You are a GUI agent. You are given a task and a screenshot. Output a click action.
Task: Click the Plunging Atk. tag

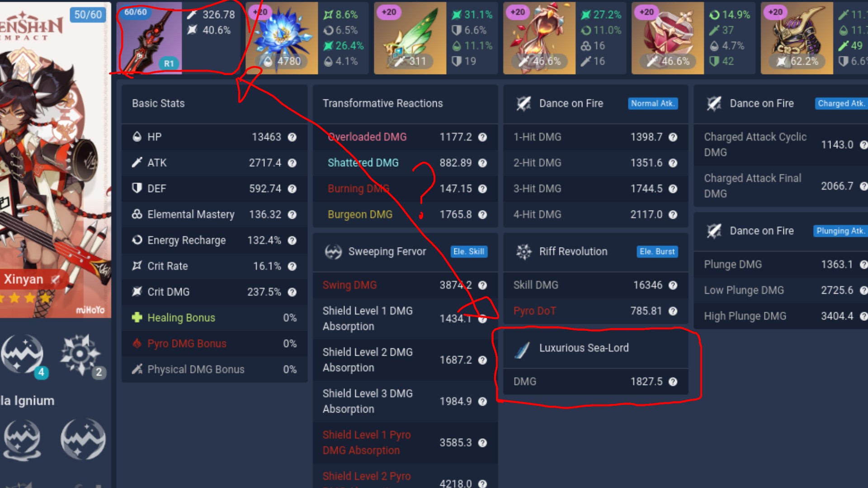(x=840, y=231)
